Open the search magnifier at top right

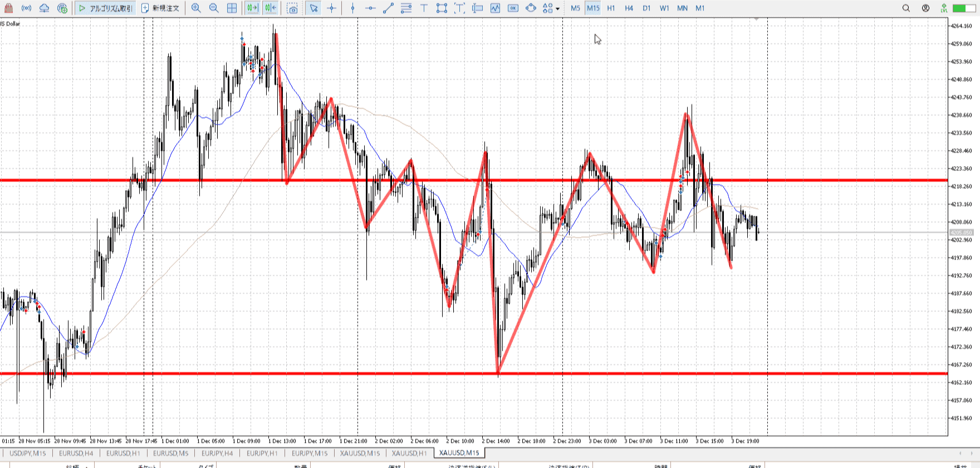point(906,8)
